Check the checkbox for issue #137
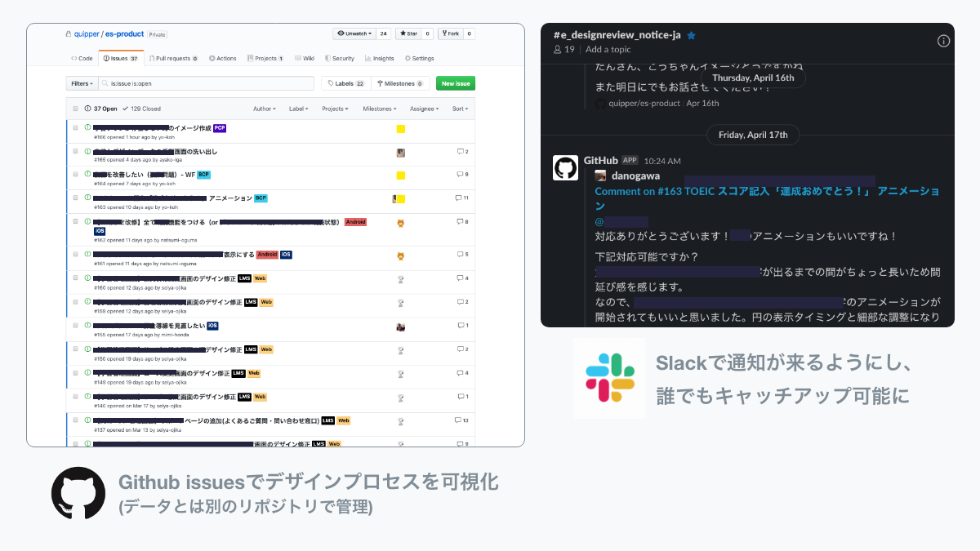980x551 pixels. tap(76, 420)
